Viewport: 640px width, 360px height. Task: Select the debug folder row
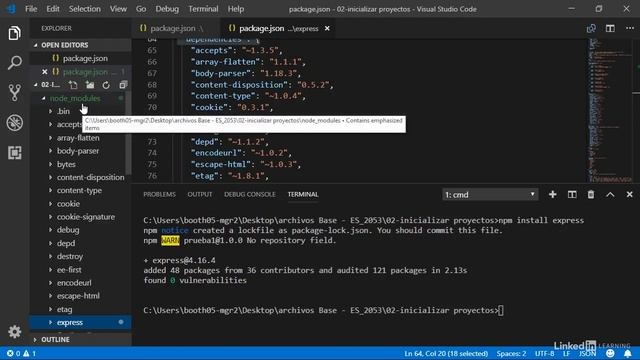[x=80, y=230]
